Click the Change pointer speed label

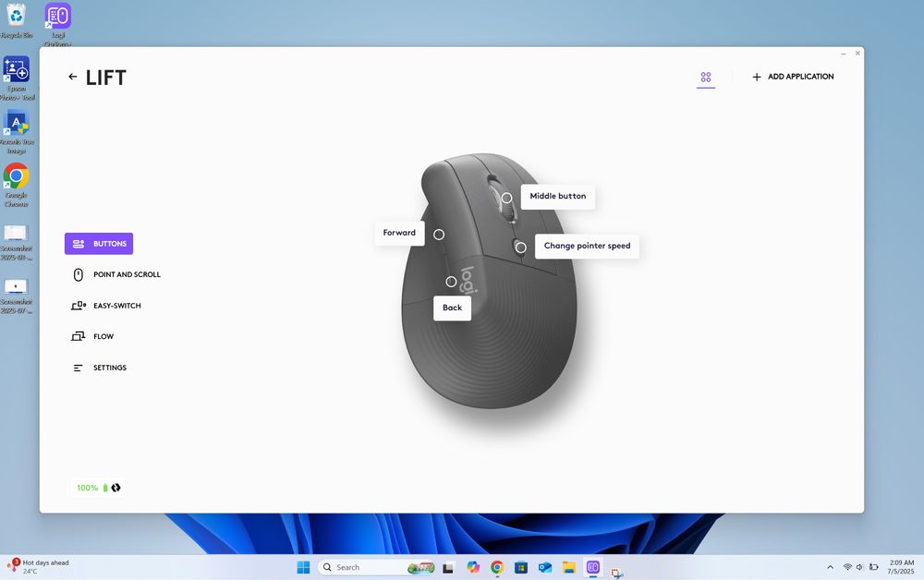pos(587,247)
